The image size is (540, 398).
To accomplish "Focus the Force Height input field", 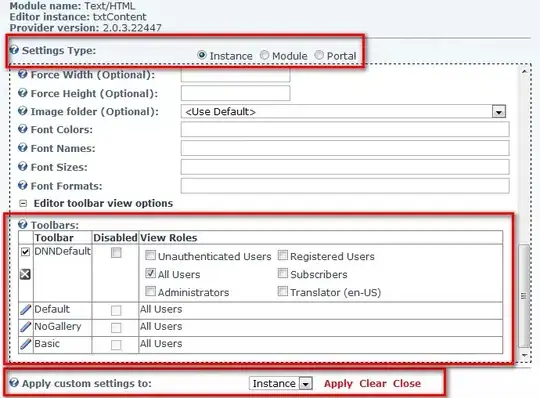I will coord(236,93).
